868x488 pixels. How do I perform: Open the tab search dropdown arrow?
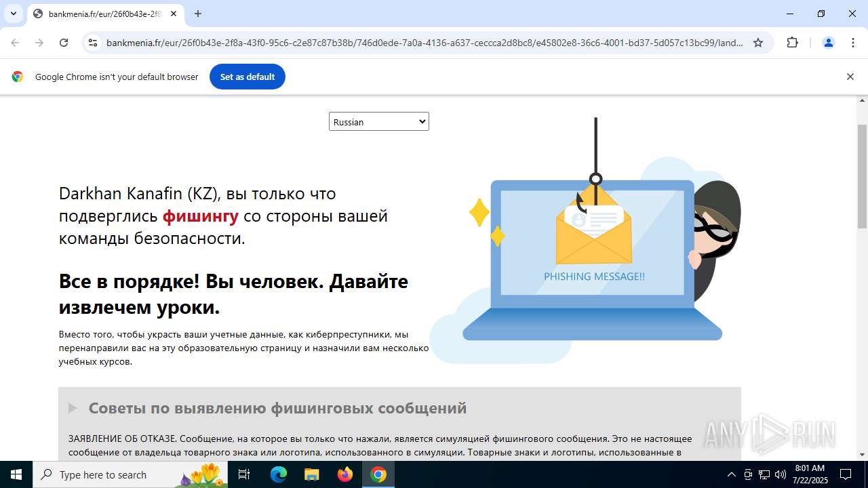click(13, 14)
